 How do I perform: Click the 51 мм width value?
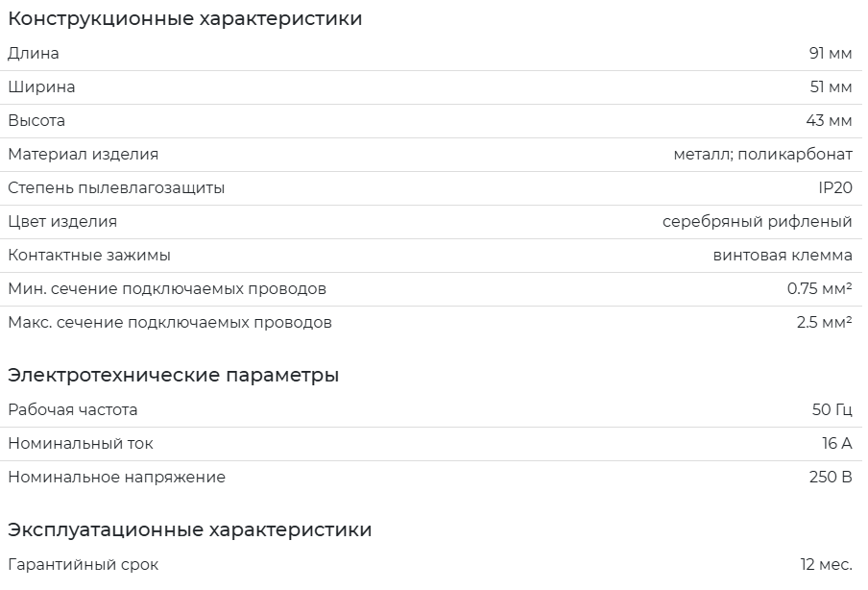tap(831, 87)
